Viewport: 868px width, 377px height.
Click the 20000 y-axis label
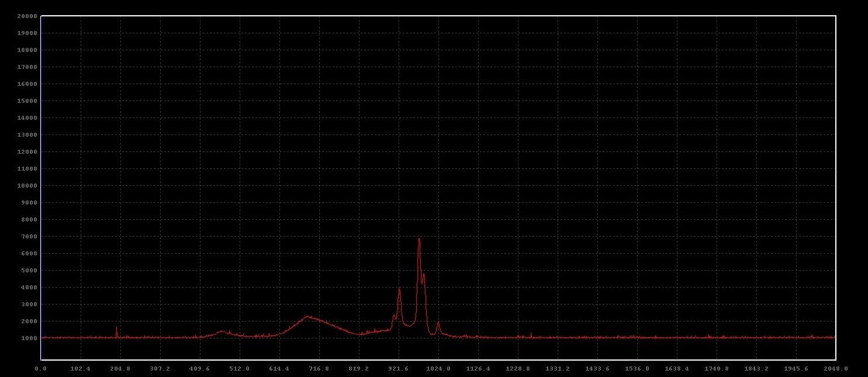tap(27, 16)
